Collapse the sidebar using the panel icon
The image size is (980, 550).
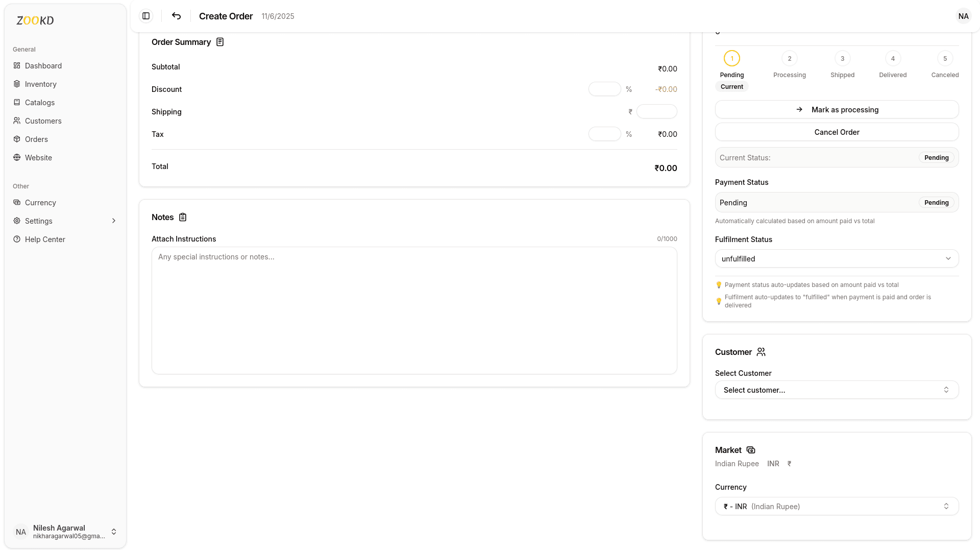click(146, 16)
